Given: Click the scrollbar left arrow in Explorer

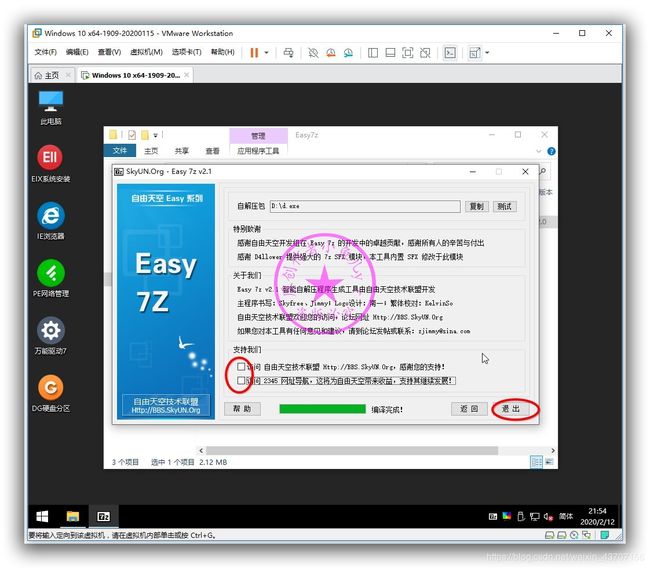Looking at the screenshot, I should [x=201, y=451].
